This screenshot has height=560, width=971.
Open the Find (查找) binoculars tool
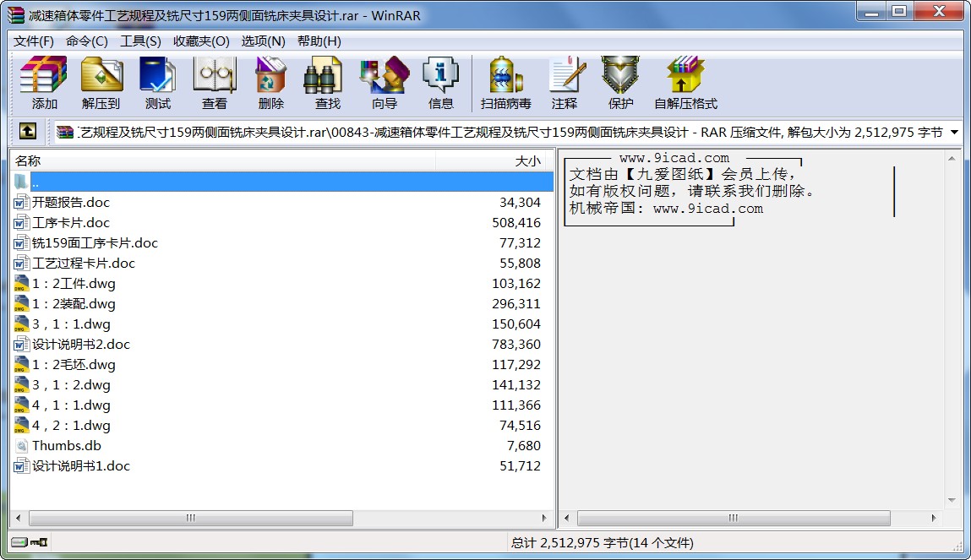point(328,83)
